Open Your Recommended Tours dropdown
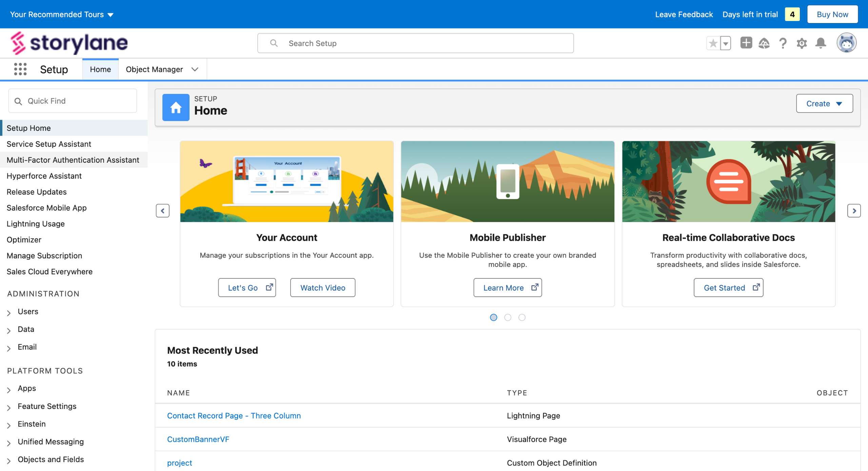The image size is (868, 471). pyautogui.click(x=62, y=14)
